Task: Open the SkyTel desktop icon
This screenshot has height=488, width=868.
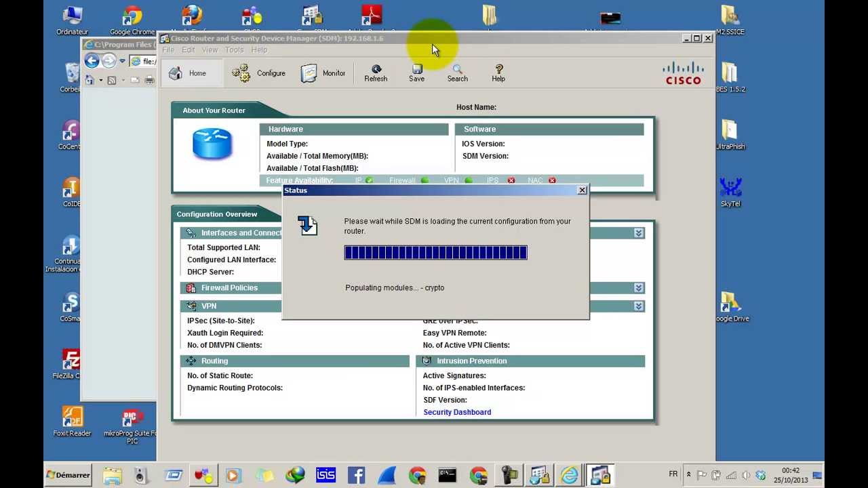Action: pos(730,192)
